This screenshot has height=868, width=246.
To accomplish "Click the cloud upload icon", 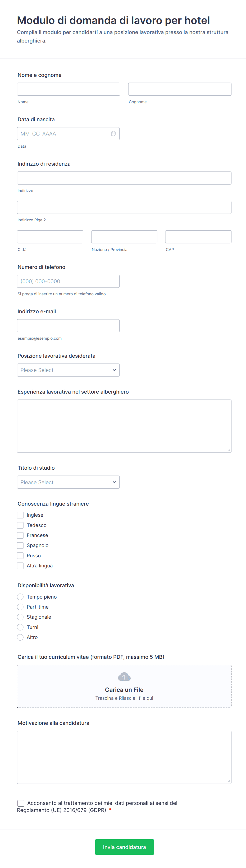I will coord(124,676).
